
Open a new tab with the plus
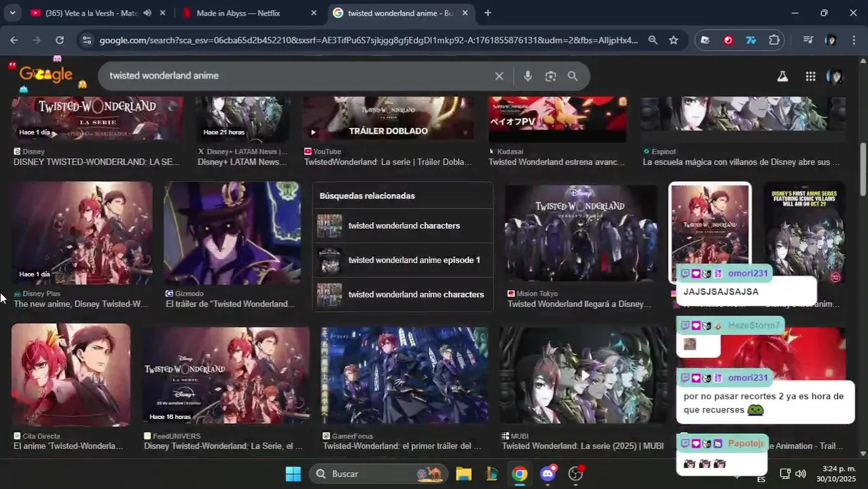488,13
